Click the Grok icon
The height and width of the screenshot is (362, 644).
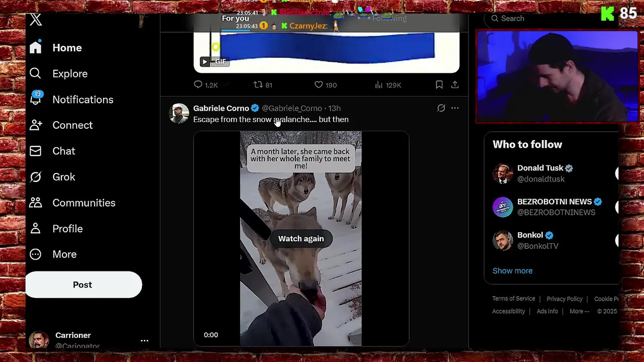(x=35, y=177)
